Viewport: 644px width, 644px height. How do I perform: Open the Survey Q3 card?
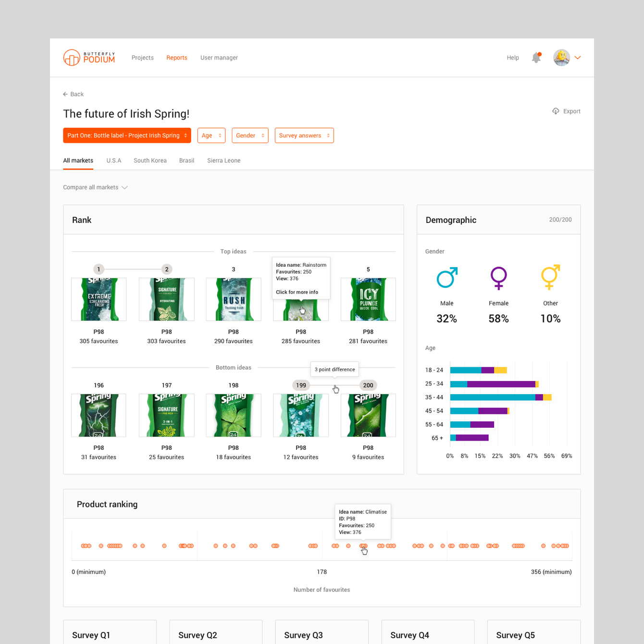point(322,632)
